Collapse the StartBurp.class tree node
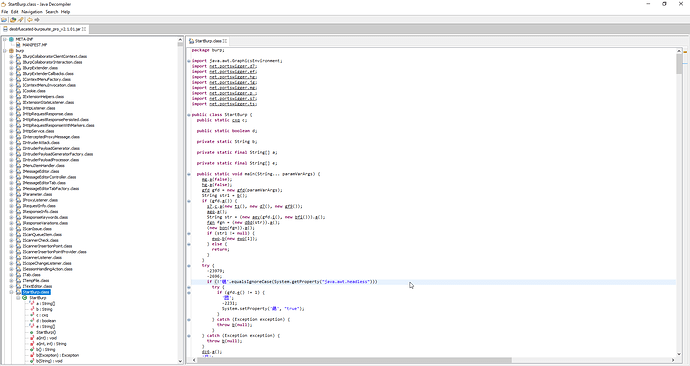Image resolution: width=690 pixels, height=366 pixels. coord(11,292)
